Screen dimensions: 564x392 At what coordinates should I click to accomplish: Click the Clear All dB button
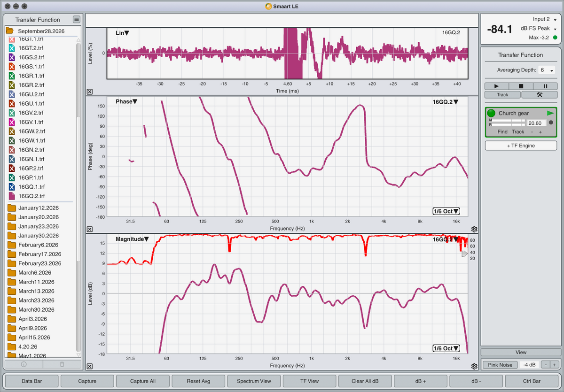point(365,381)
